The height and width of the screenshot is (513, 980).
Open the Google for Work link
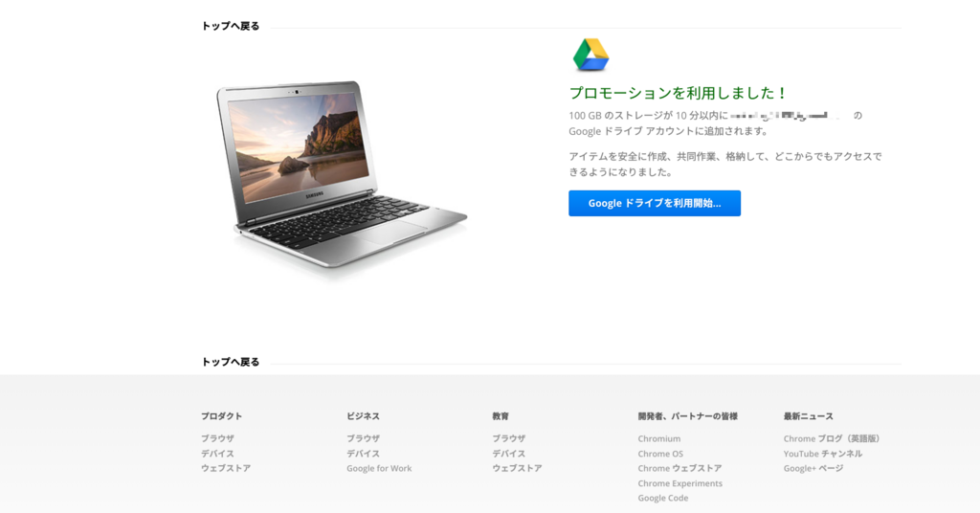(379, 468)
